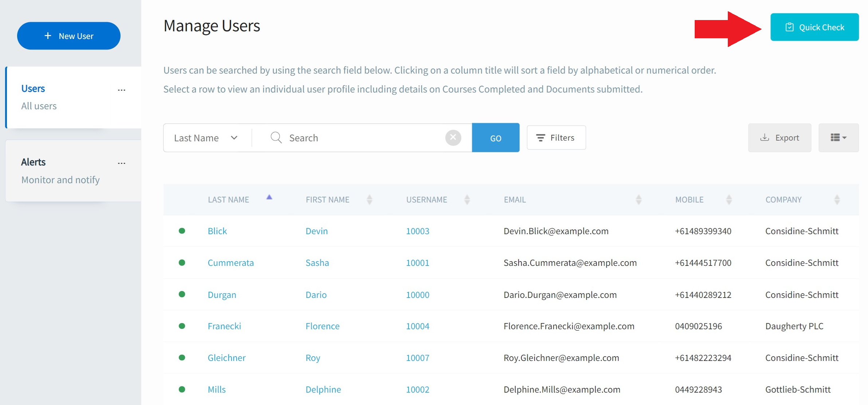
Task: Open the Alerts menu ellipsis
Action: tap(122, 164)
